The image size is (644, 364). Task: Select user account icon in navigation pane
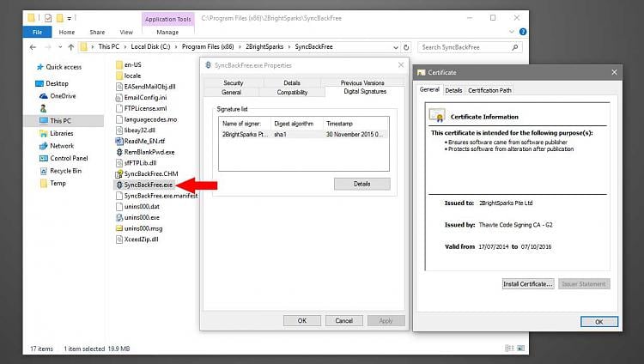click(43, 108)
